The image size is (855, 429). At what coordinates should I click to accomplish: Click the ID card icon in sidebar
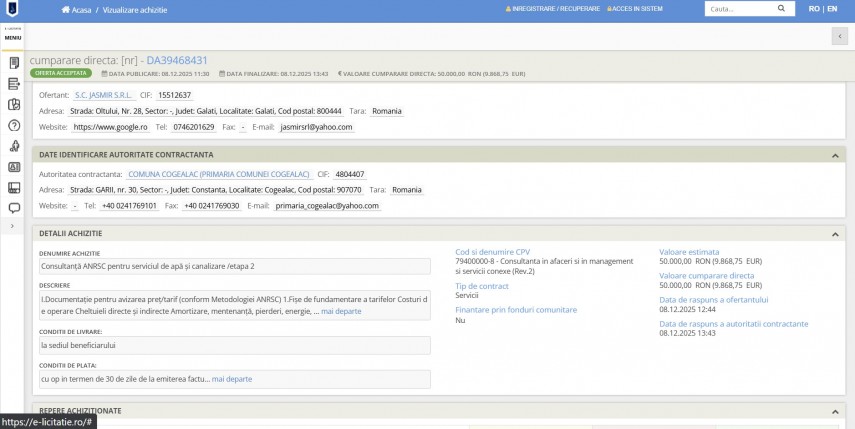pyautogui.click(x=14, y=167)
